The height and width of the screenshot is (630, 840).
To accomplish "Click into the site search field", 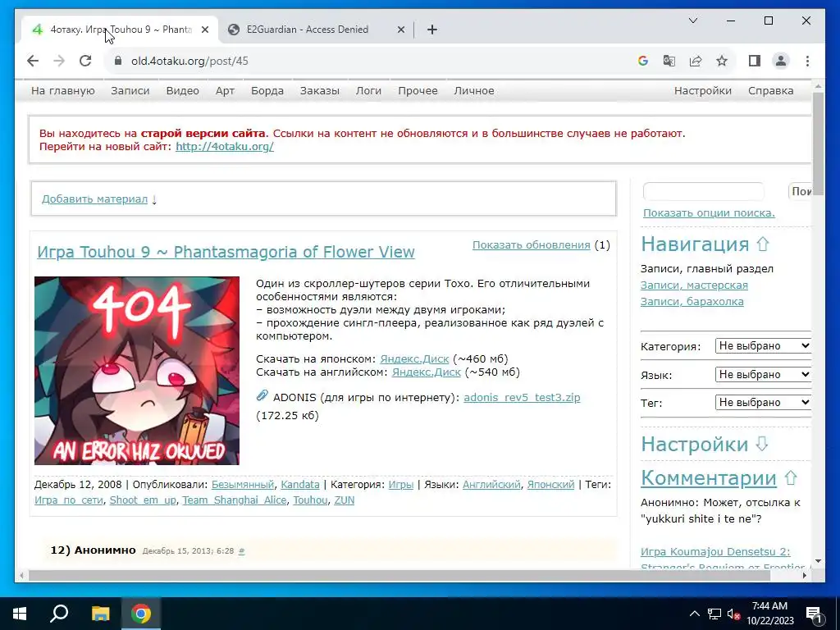I will click(703, 191).
